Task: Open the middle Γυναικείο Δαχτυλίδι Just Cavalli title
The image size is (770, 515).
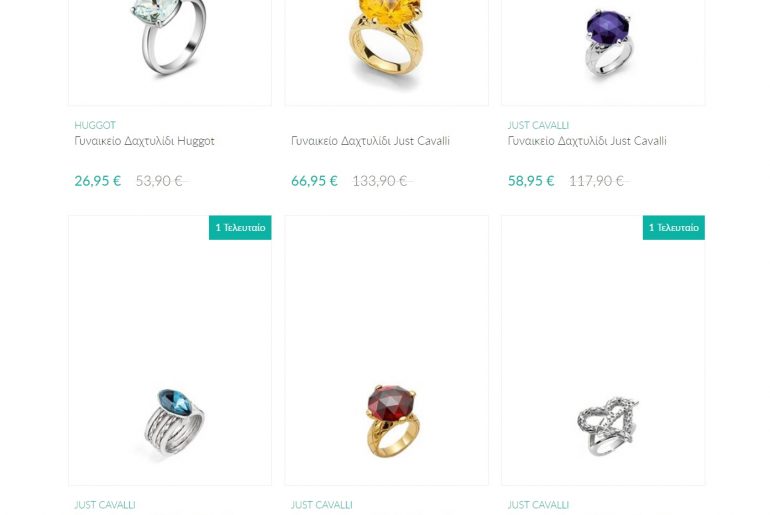Action: (370, 141)
